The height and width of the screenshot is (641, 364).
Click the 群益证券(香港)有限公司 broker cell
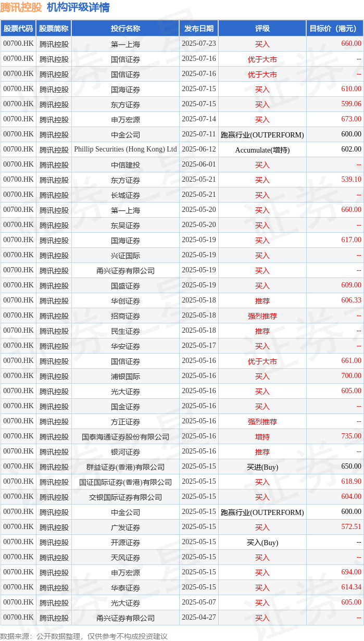click(125, 467)
